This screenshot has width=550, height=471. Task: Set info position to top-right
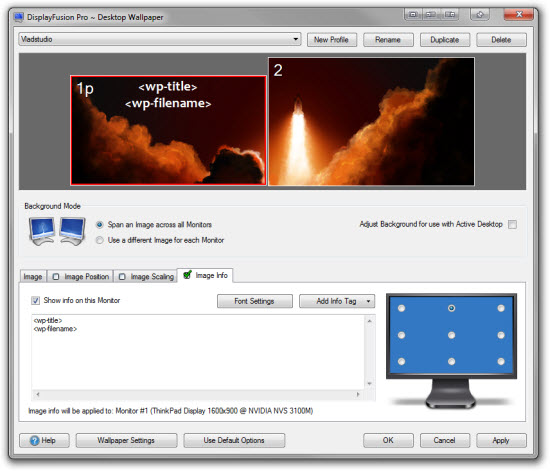501,308
